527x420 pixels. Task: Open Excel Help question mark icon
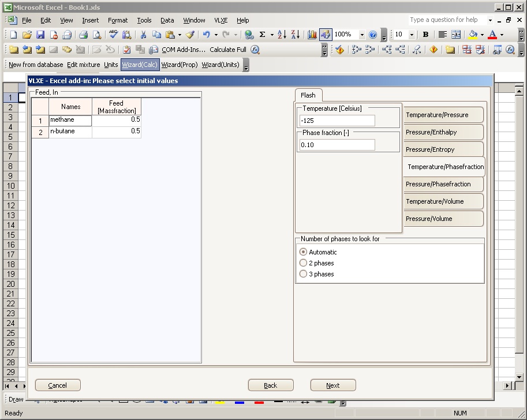373,34
